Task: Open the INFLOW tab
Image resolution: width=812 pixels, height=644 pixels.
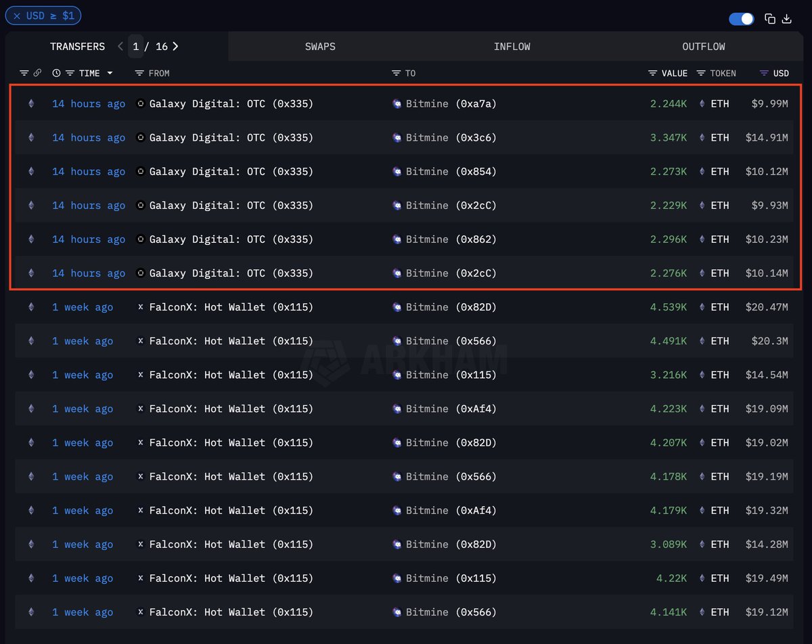Action: pos(512,47)
